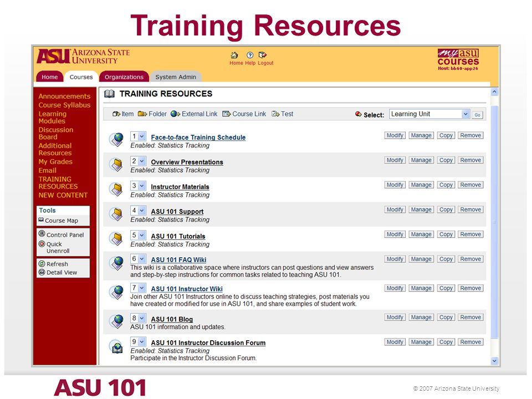Screen dimensions: 532x399
Task: Click the scrollbar down arrow
Action: (494, 361)
